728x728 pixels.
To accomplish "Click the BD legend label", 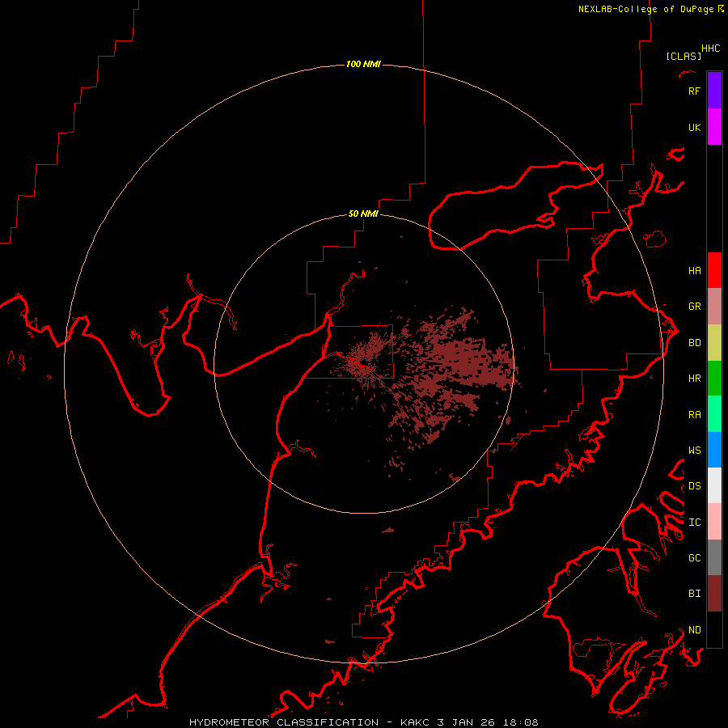I will (x=694, y=343).
